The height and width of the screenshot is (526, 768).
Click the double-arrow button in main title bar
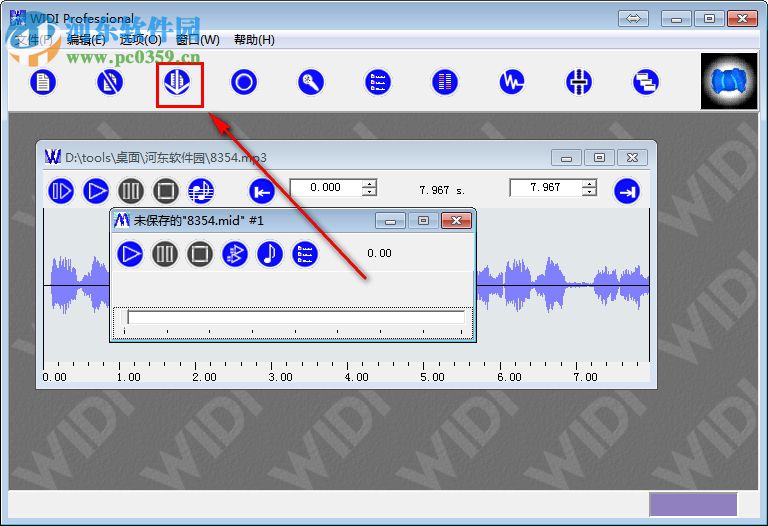point(633,19)
